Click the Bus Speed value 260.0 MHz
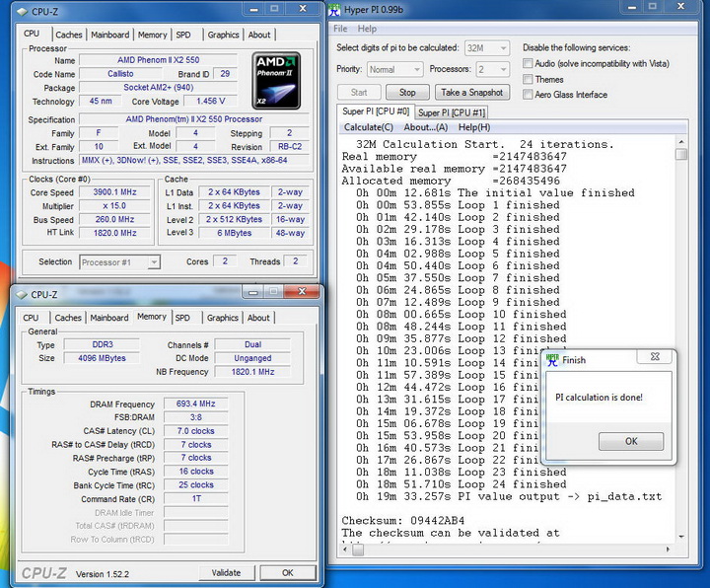 [114, 219]
